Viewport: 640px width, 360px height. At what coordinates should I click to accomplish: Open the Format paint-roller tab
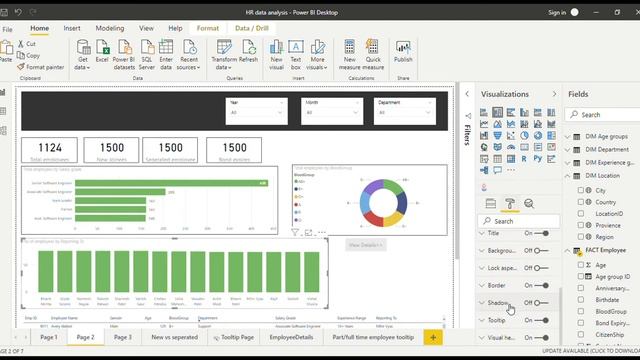[x=510, y=203]
